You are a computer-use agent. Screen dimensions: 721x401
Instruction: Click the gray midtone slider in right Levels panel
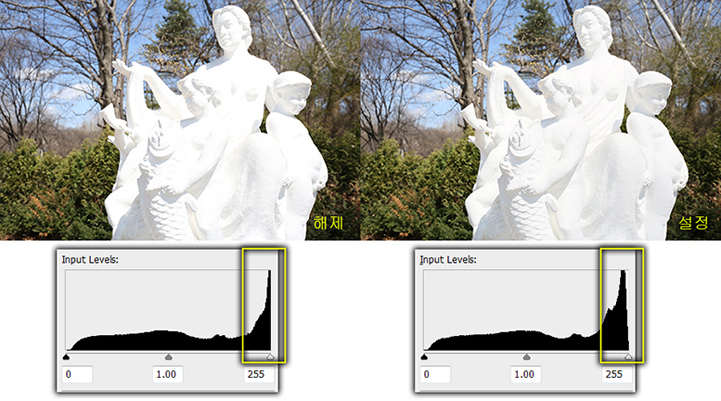pyautogui.click(x=526, y=357)
